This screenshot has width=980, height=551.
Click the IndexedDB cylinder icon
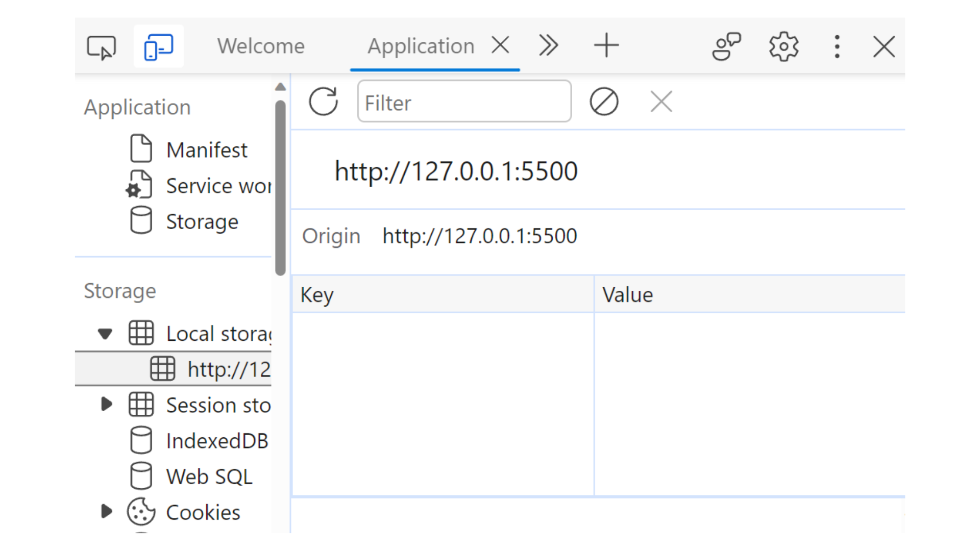[x=141, y=440]
